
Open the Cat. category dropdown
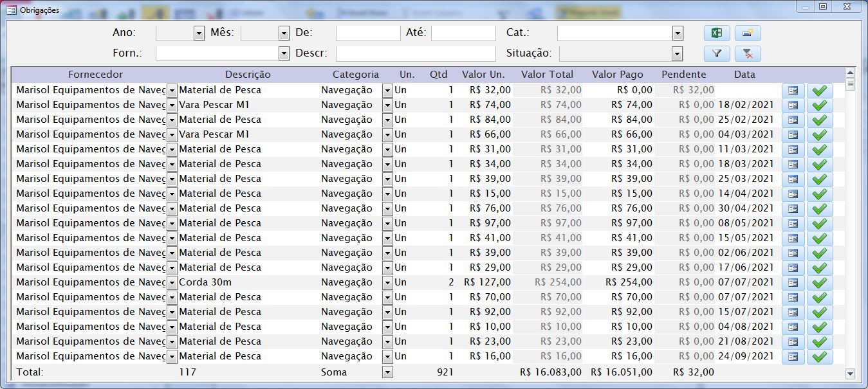point(677,33)
